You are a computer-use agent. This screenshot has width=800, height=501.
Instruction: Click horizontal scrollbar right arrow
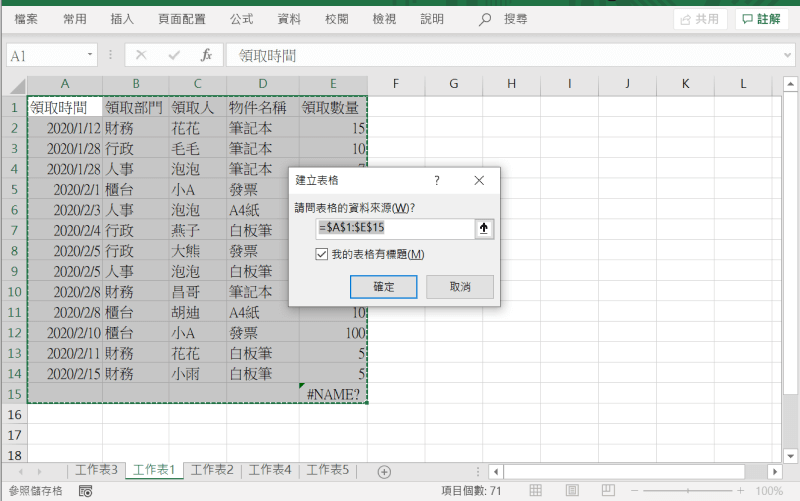coord(774,472)
